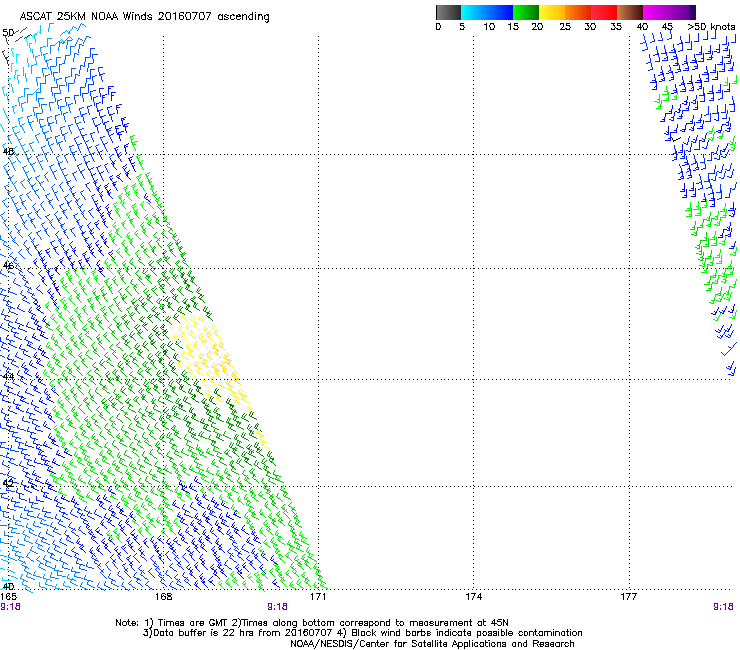The height and width of the screenshot is (650, 740).
Task: Click the magenta 40-45 knots legend segment
Action: (656, 12)
